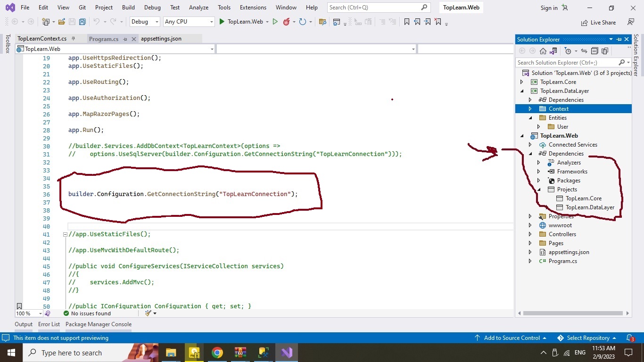Collapse All in Solution Explorer toolbar
The width and height of the screenshot is (644, 362).
594,51
